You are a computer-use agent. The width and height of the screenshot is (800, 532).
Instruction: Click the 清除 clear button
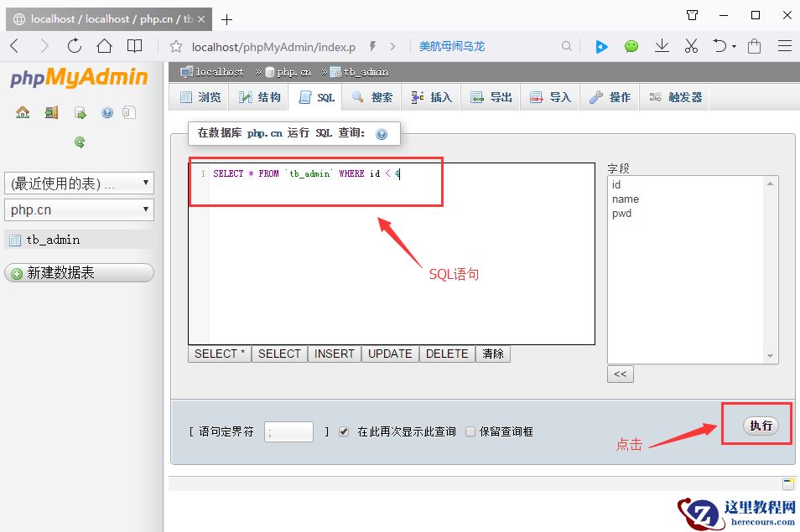pos(493,354)
